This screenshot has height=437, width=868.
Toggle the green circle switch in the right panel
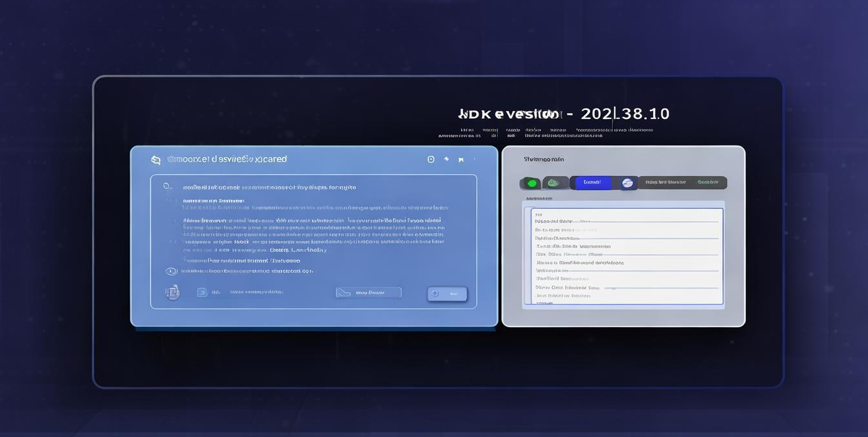[x=532, y=184]
